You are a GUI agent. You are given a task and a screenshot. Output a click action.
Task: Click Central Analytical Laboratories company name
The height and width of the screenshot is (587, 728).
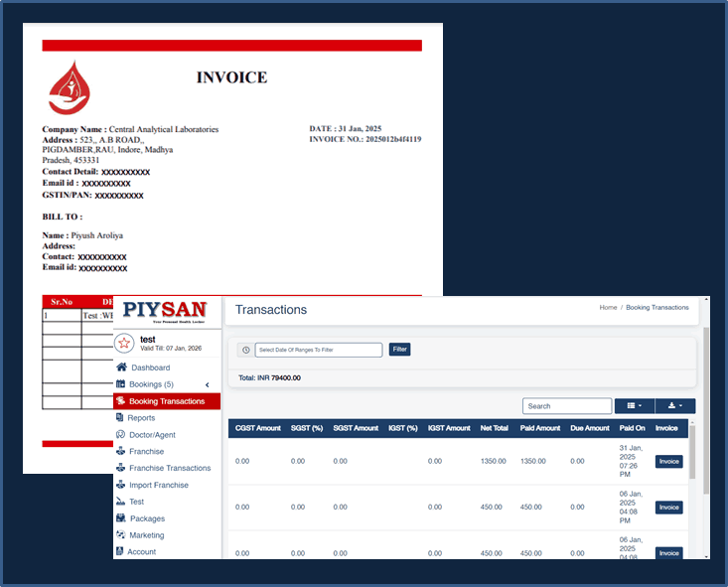(x=164, y=129)
